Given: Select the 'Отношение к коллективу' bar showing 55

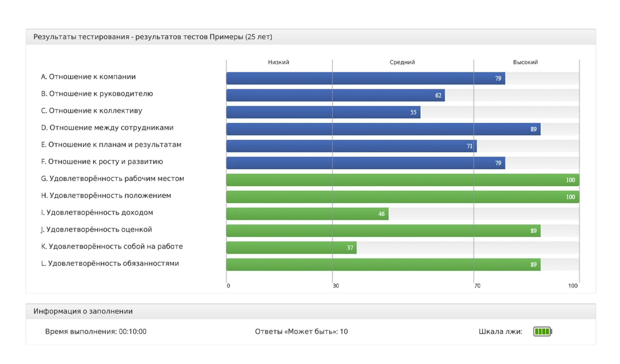Looking at the screenshot, I should (323, 112).
